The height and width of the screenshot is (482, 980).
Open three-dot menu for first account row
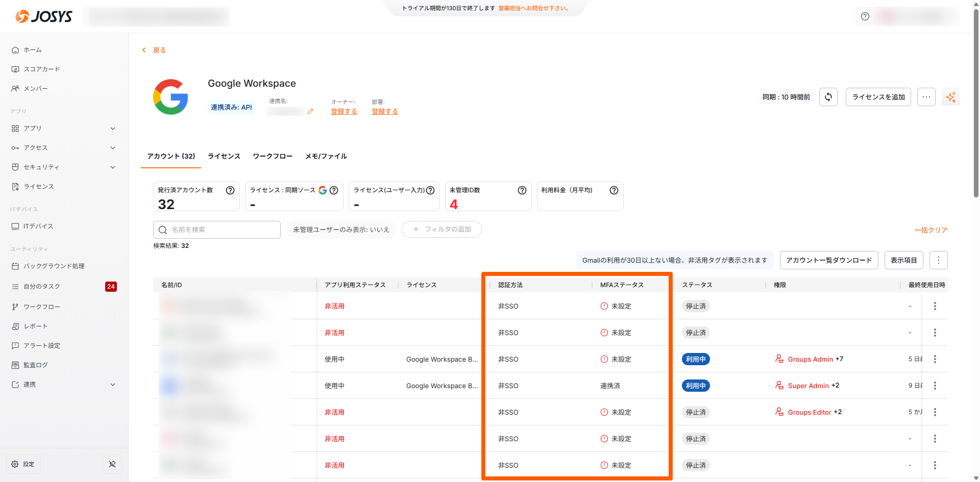935,306
